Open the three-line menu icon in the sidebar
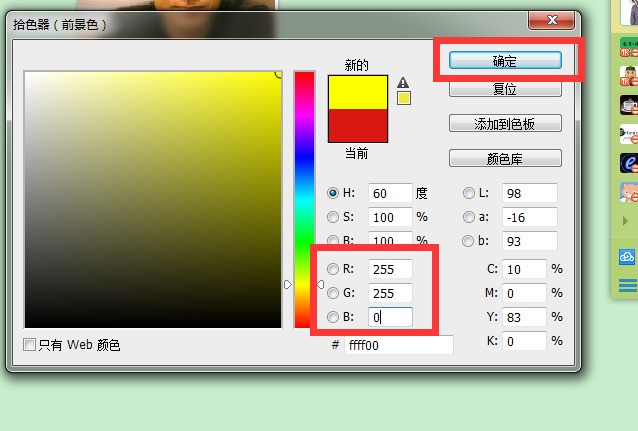This screenshot has width=638, height=431. [628, 285]
